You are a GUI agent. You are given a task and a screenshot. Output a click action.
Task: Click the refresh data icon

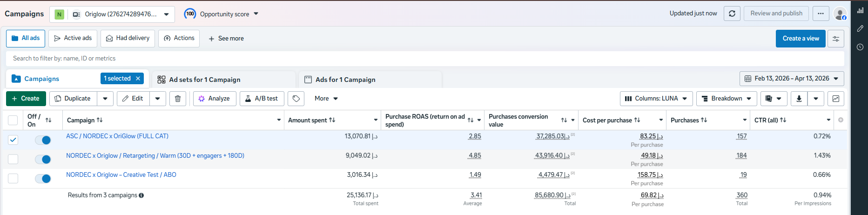point(732,13)
